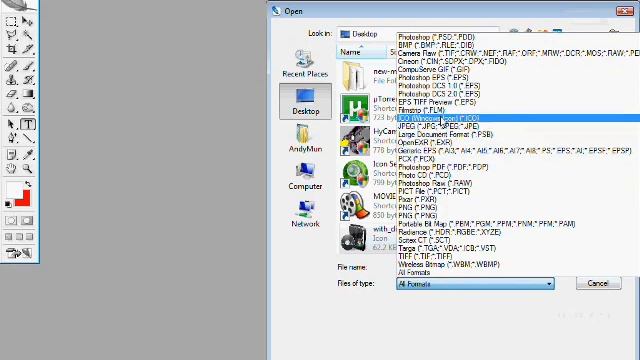Screen dimensions: 640x360
Task: Swap foreground and background colors
Action: tap(28, 184)
